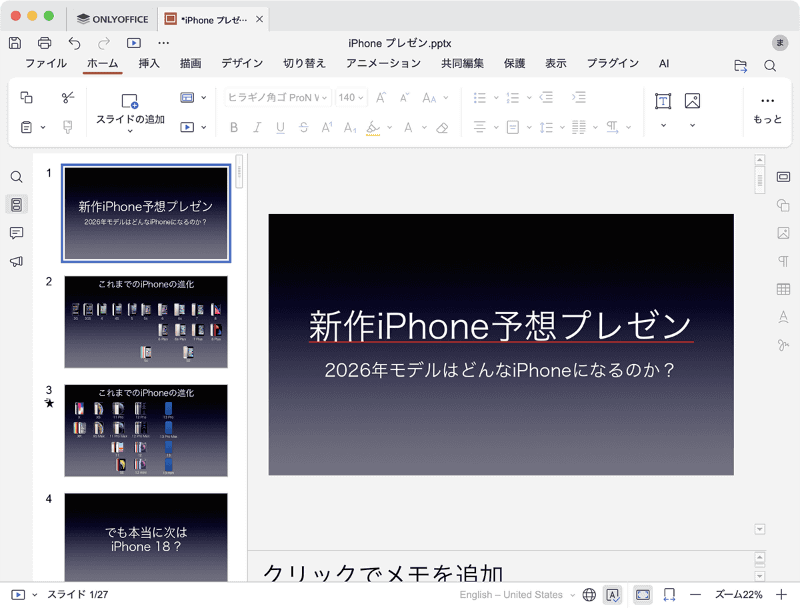Click スライドの追加 add slide button
800x608 pixels.
(x=130, y=112)
